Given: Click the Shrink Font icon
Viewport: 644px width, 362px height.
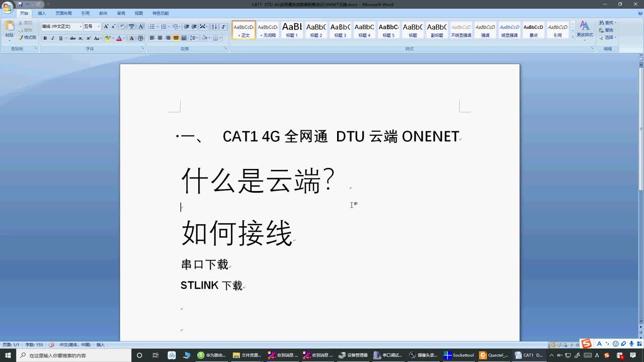Looking at the screenshot, I should [x=114, y=27].
